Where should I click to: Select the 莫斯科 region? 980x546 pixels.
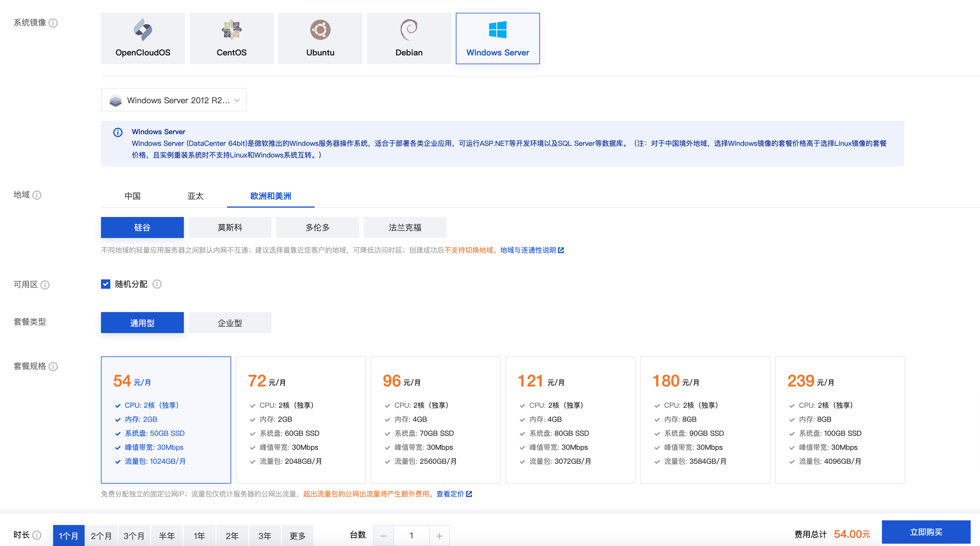tap(230, 228)
